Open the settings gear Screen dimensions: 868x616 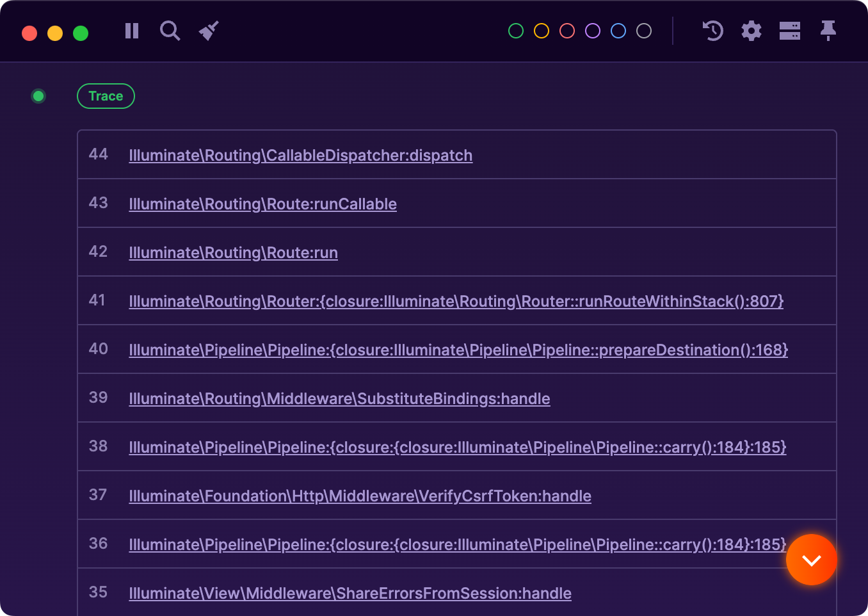pos(751,31)
